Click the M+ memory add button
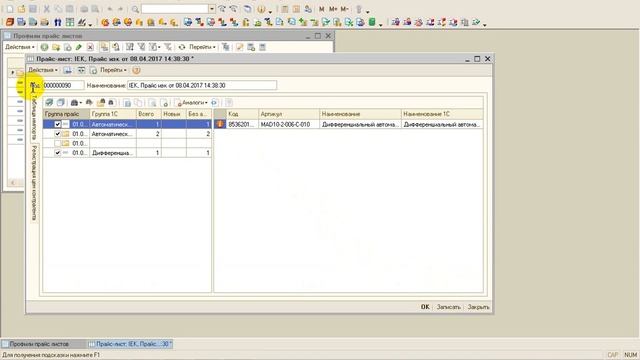This screenshot has height=360, width=640. point(333,9)
